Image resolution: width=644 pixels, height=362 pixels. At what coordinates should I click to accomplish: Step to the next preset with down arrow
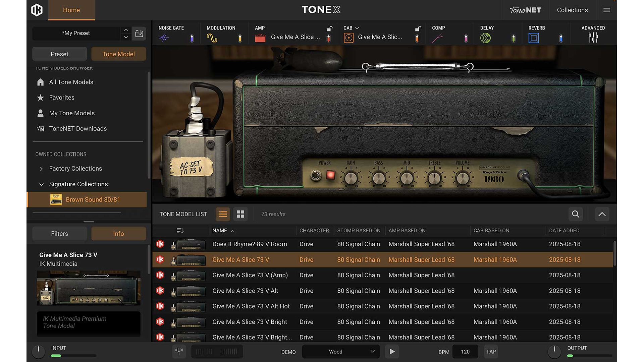pyautogui.click(x=126, y=37)
